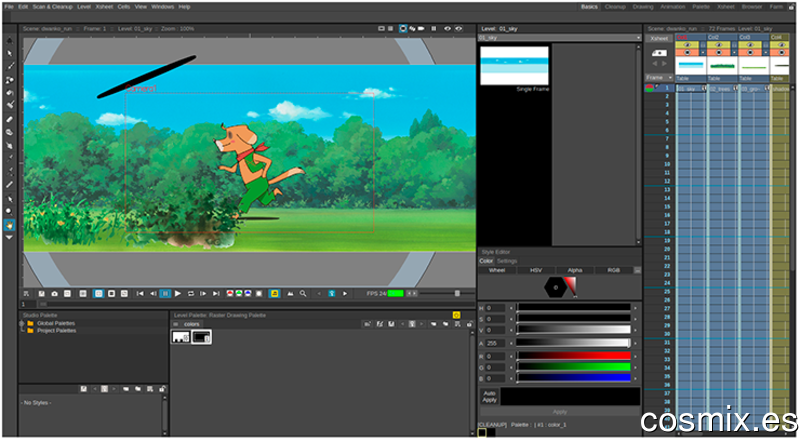Click the histogram icon in viewer bar
The height and width of the screenshot is (441, 800).
290,293
